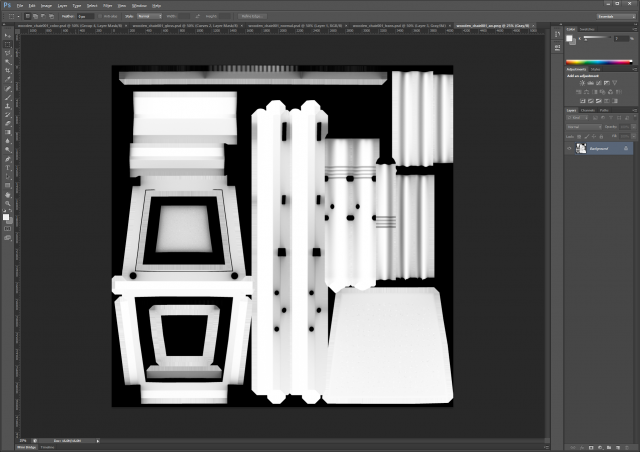Swap foreground and background colors in toolbox

(10, 211)
